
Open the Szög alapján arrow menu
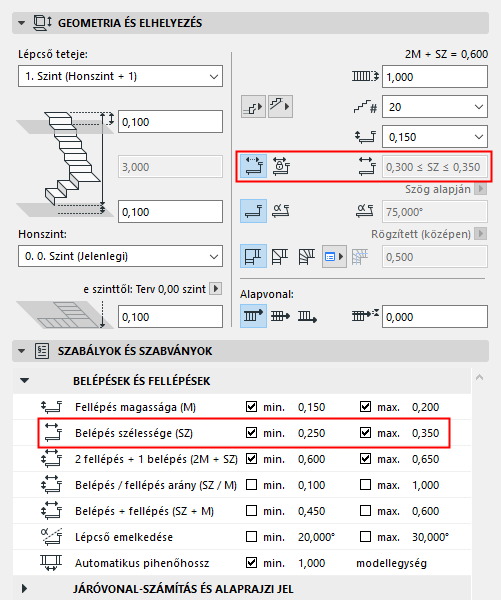(481, 189)
